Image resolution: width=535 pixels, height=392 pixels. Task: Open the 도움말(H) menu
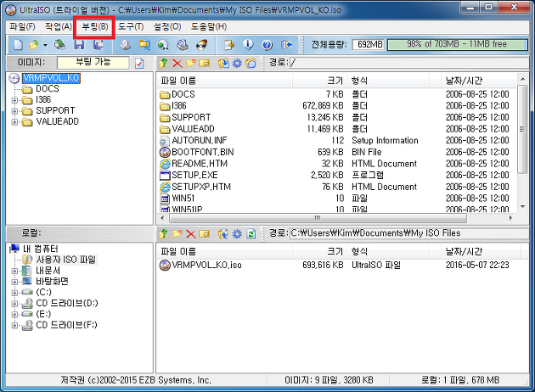209,26
